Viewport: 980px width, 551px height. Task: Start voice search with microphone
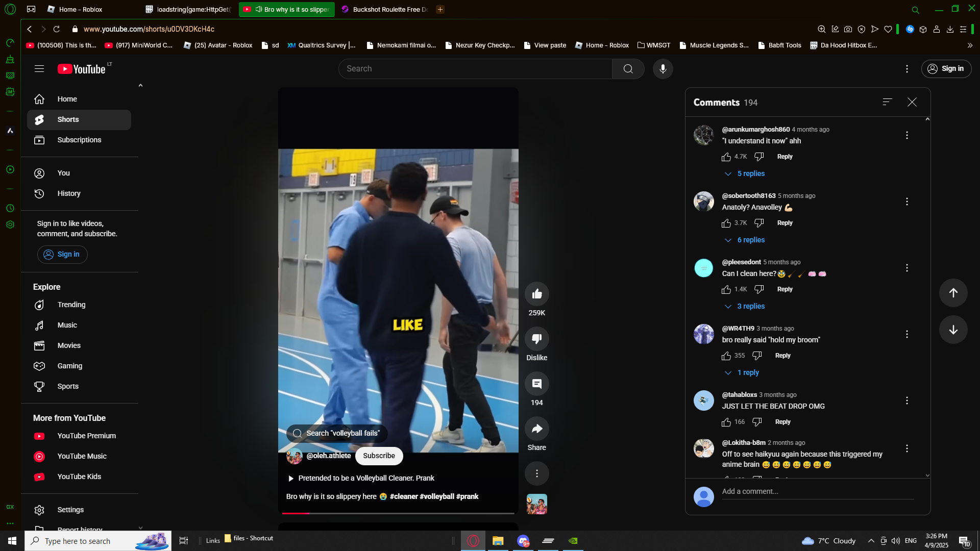663,69
